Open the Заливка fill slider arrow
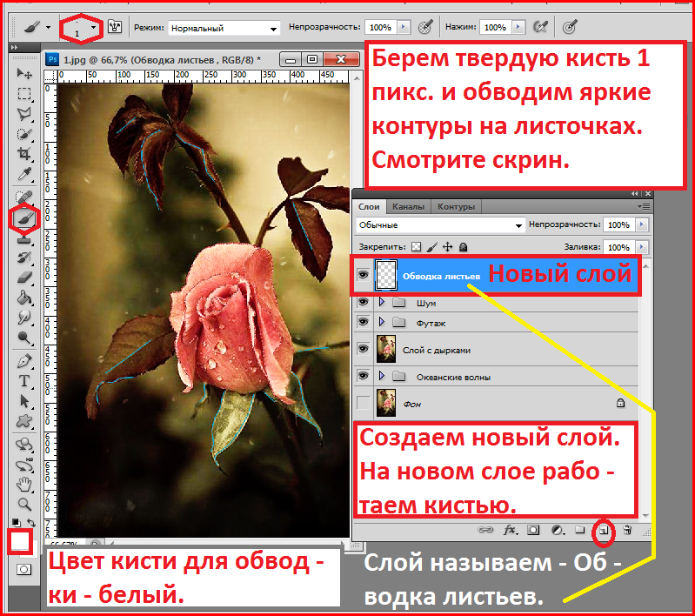Screen dimensions: 695x616 point(641,247)
